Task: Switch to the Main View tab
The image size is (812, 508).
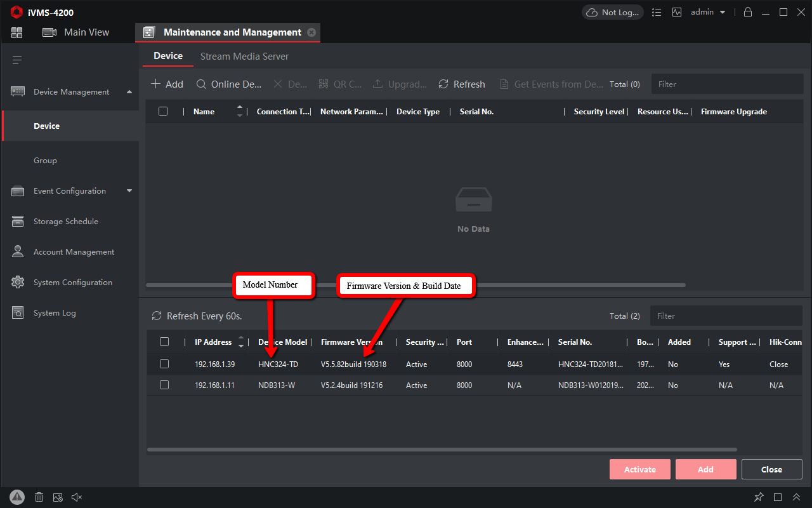Action: point(75,32)
